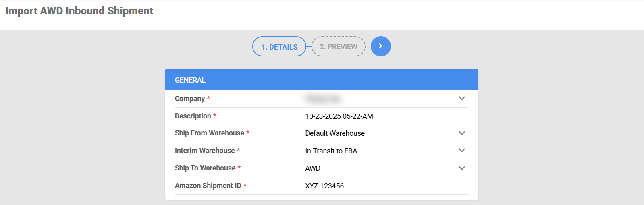
Task: Open the Ship From Warehouse dropdown arrow
Action: click(x=462, y=133)
